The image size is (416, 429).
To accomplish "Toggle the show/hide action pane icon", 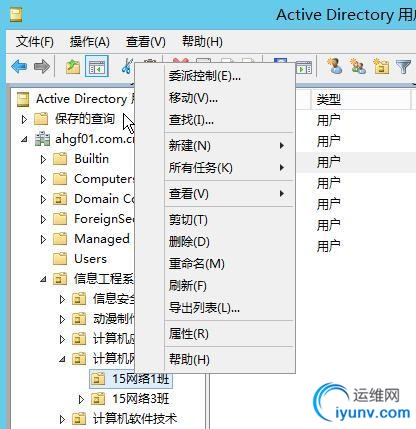I will point(303,67).
